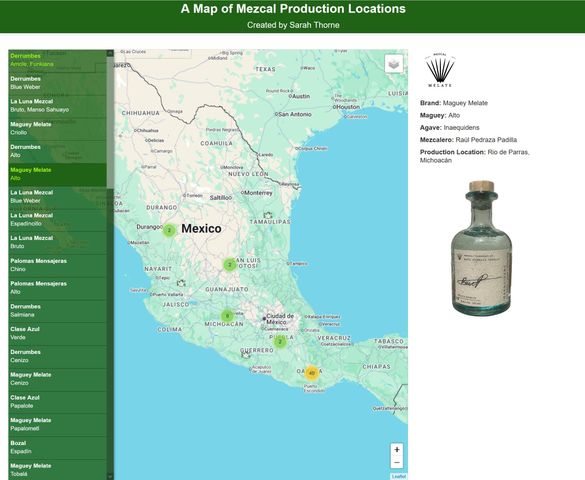Click the cluster marker in Michoacán
This screenshot has height=480, width=585.
tap(227, 316)
